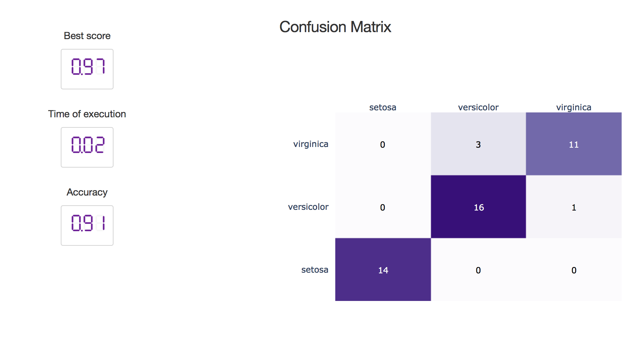Click the Best score LED display

tap(87, 69)
